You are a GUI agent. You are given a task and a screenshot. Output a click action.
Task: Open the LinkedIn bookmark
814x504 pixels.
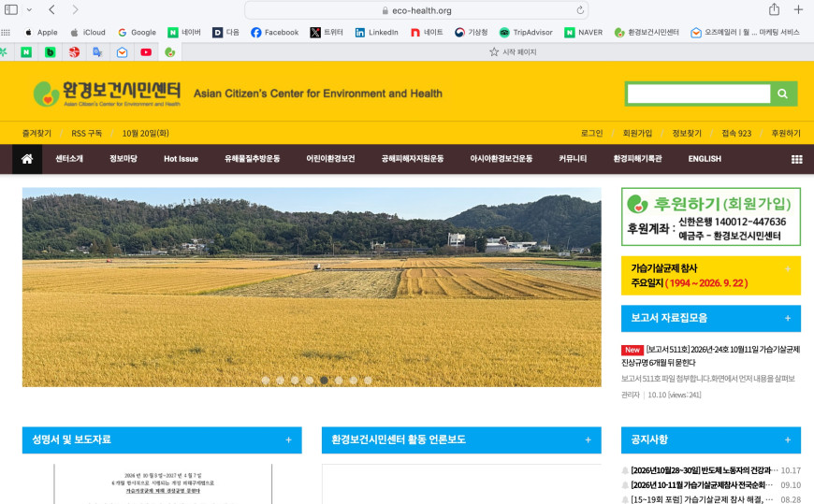coord(376,32)
